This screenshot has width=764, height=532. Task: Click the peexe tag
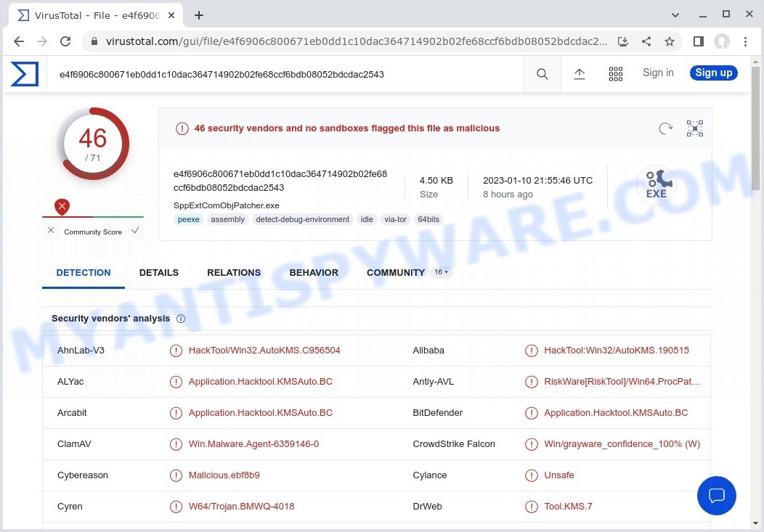tap(189, 219)
